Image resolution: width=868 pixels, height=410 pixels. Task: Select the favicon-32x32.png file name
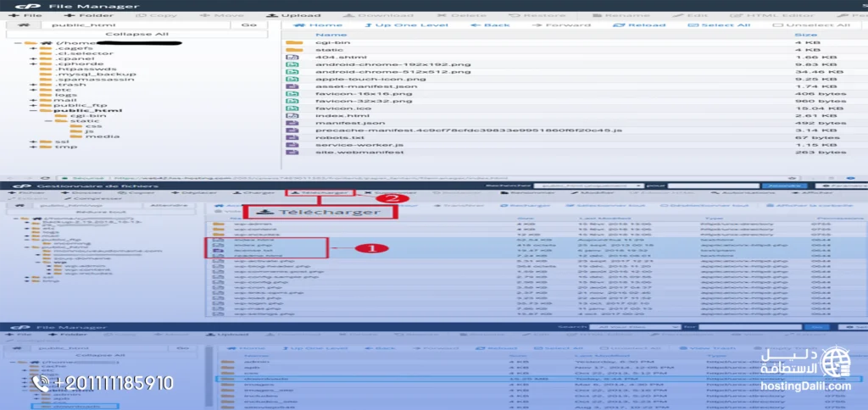coord(364,101)
